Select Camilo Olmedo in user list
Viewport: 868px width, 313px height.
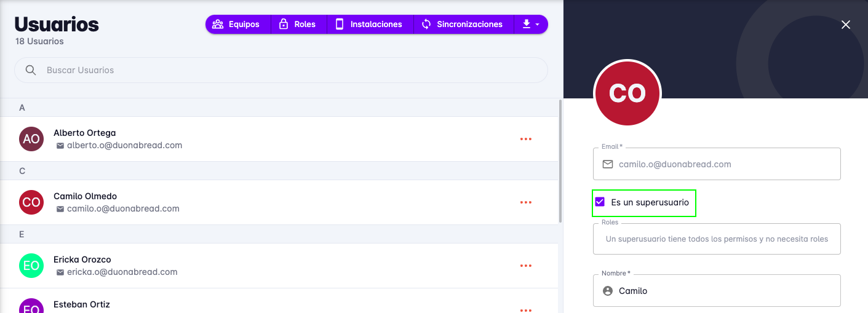[x=86, y=196]
